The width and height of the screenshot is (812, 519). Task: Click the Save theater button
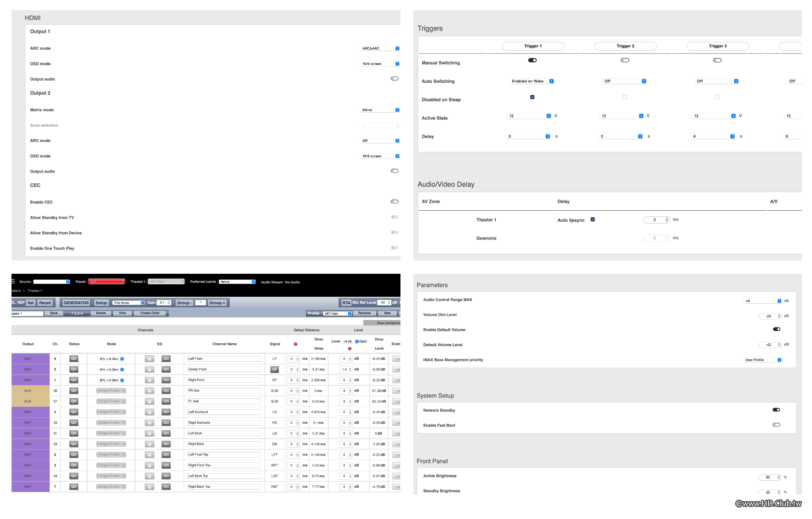pyautogui.click(x=54, y=313)
